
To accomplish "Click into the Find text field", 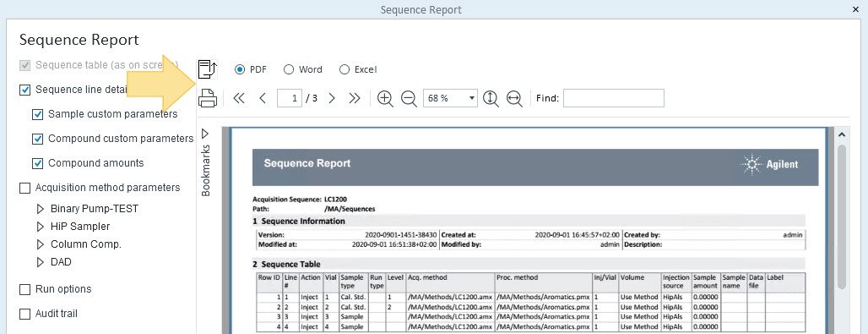I will pyautogui.click(x=613, y=98).
